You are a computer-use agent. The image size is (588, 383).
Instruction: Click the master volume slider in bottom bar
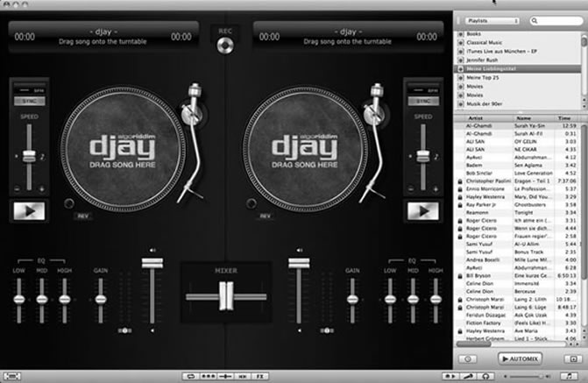point(528,376)
